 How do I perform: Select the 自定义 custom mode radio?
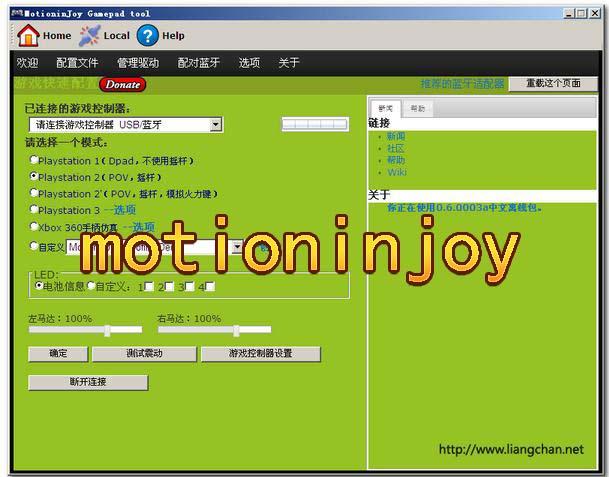[x=34, y=245]
